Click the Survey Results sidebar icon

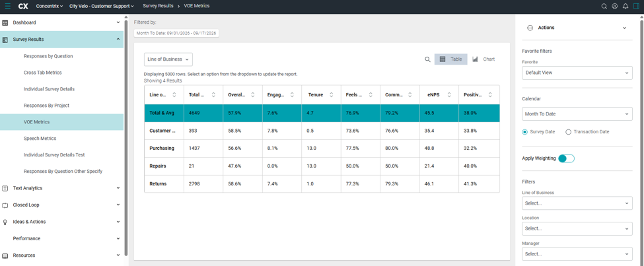coord(5,40)
